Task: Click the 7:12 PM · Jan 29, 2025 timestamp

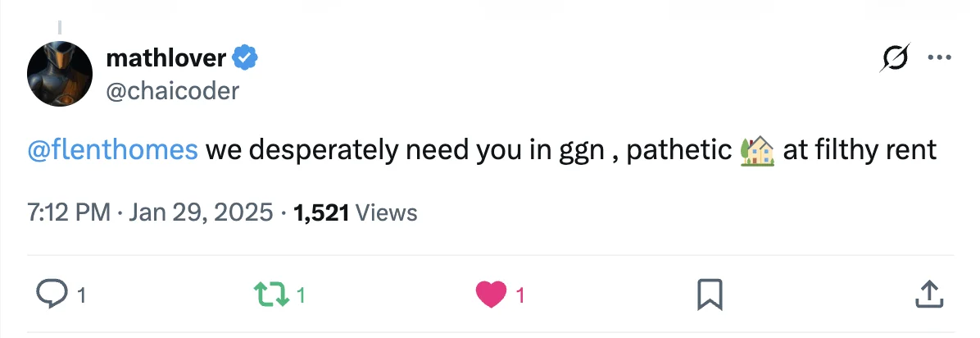Action: tap(150, 213)
